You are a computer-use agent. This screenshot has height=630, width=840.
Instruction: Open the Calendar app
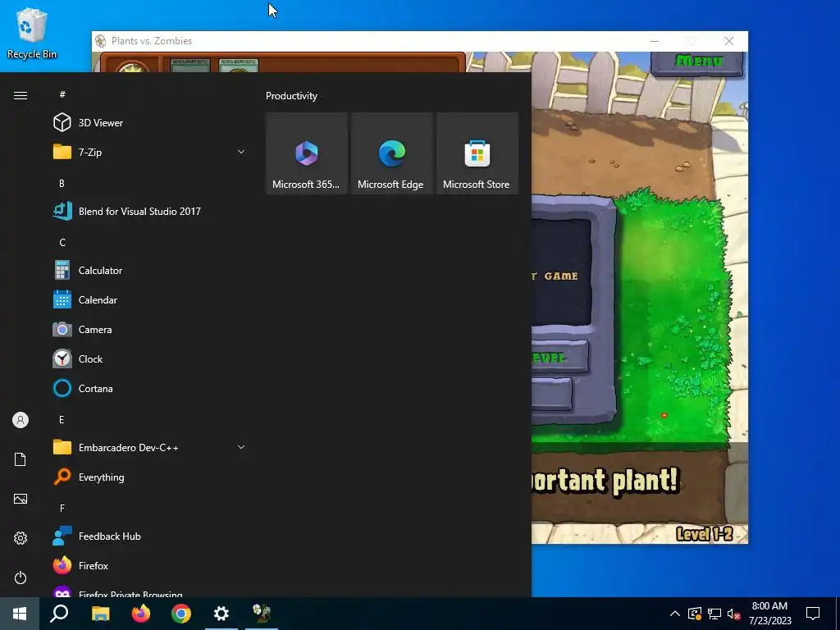click(x=149, y=300)
